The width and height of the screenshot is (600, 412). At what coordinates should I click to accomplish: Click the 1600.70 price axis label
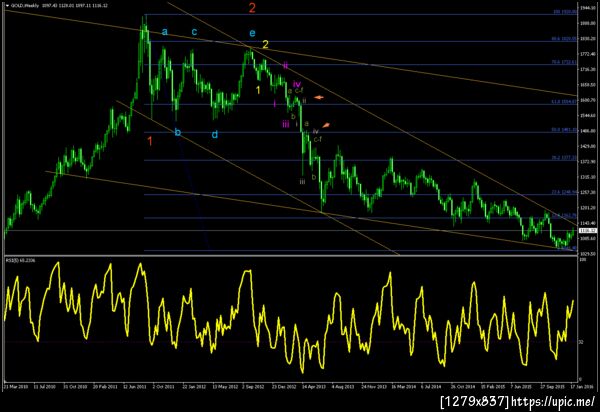click(x=588, y=100)
